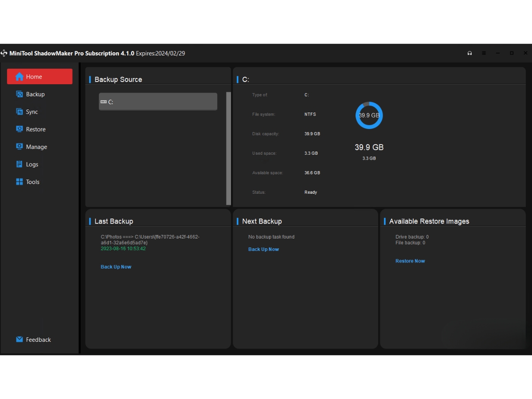Click the Feedback envelope icon
This screenshot has height=399, width=532.
tap(19, 340)
